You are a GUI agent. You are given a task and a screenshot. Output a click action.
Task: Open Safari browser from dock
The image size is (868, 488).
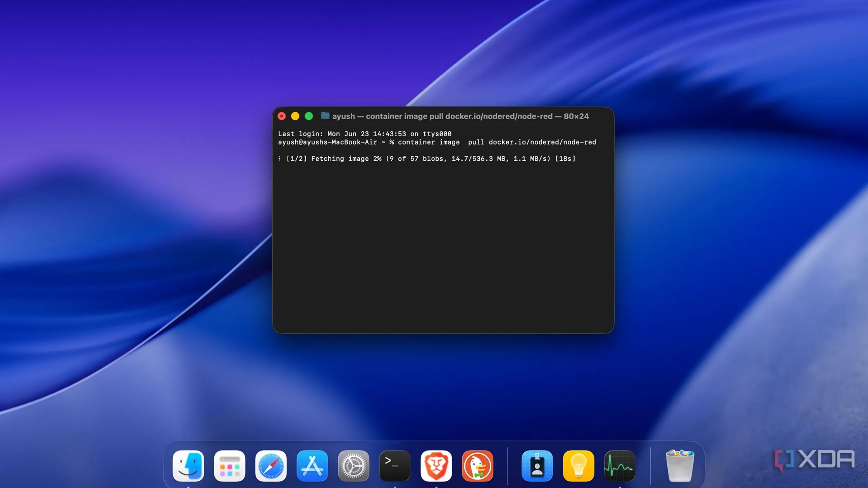[x=271, y=466]
